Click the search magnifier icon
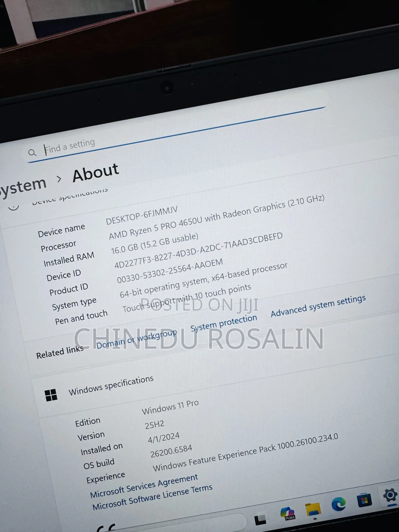This screenshot has width=399, height=532. click(32, 153)
